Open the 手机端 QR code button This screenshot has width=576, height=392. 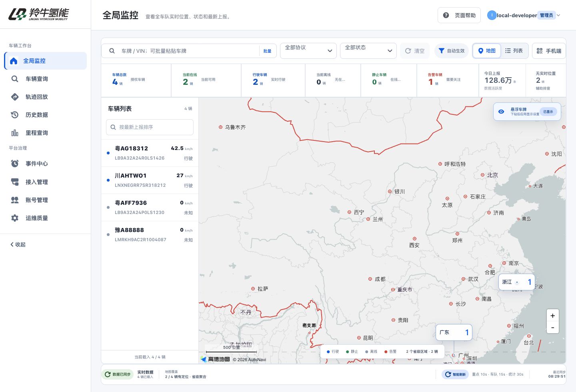549,51
